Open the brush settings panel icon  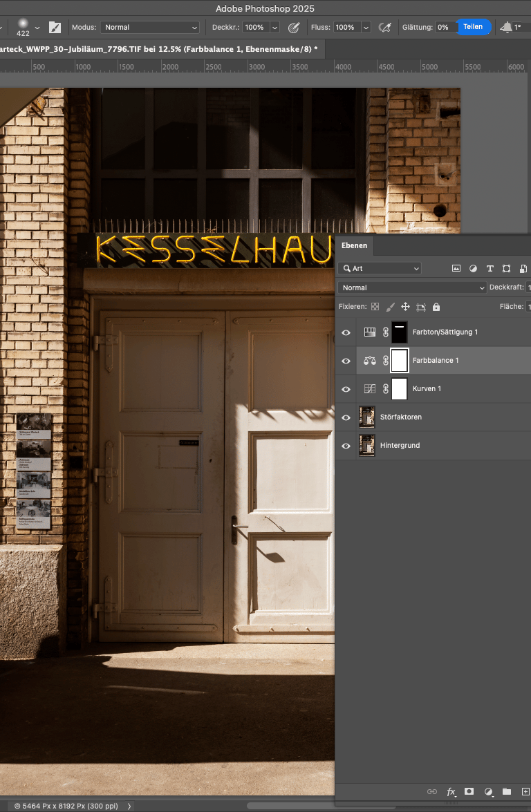click(x=55, y=28)
